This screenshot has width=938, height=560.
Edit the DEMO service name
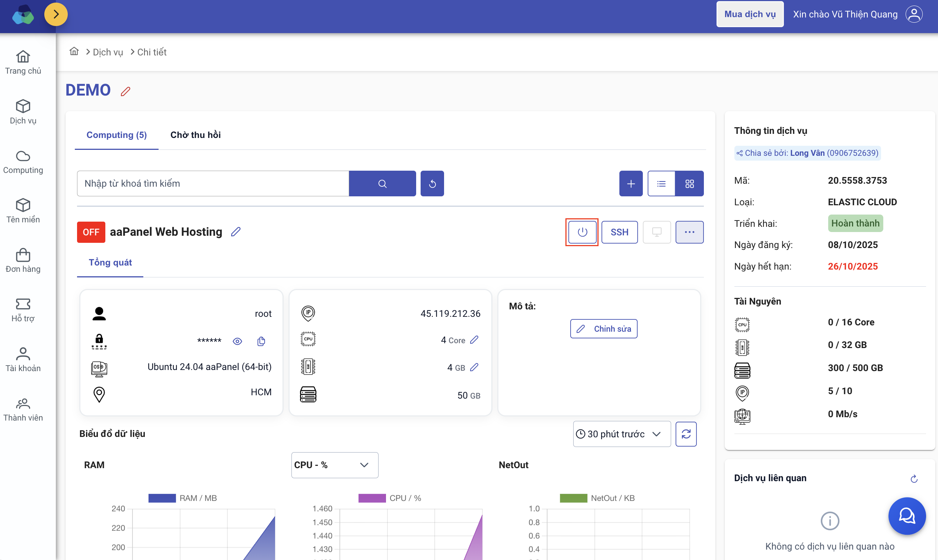125,91
